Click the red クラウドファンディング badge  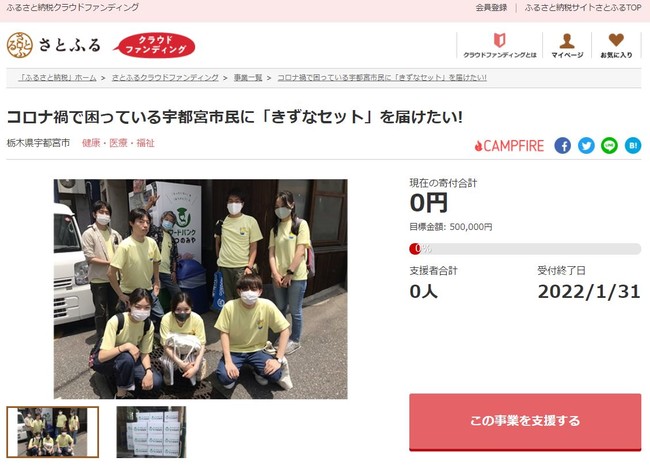point(155,45)
